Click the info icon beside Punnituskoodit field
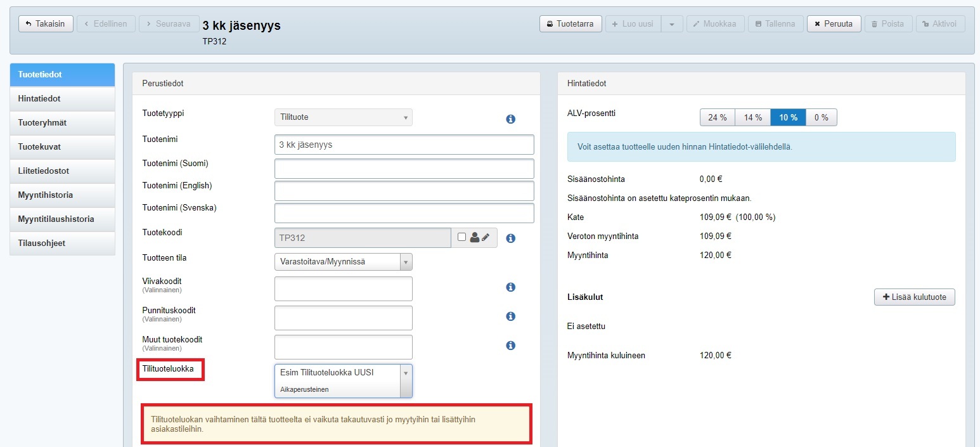Image resolution: width=980 pixels, height=447 pixels. point(510,316)
